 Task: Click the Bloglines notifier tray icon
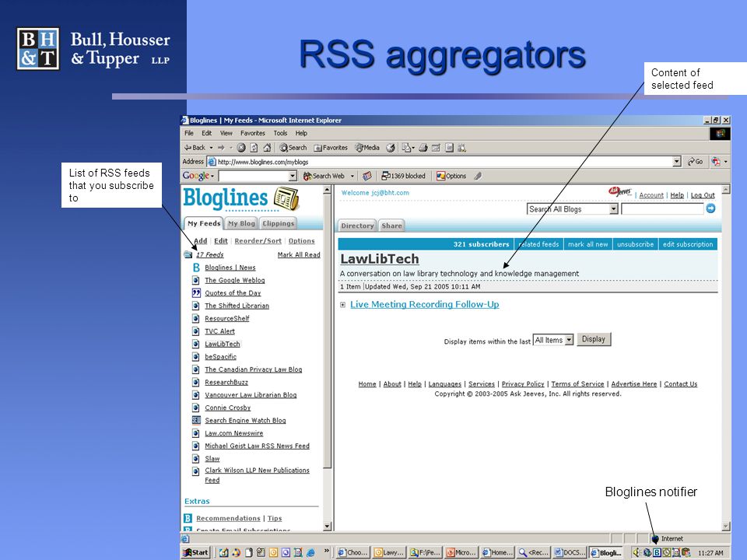tap(657, 552)
